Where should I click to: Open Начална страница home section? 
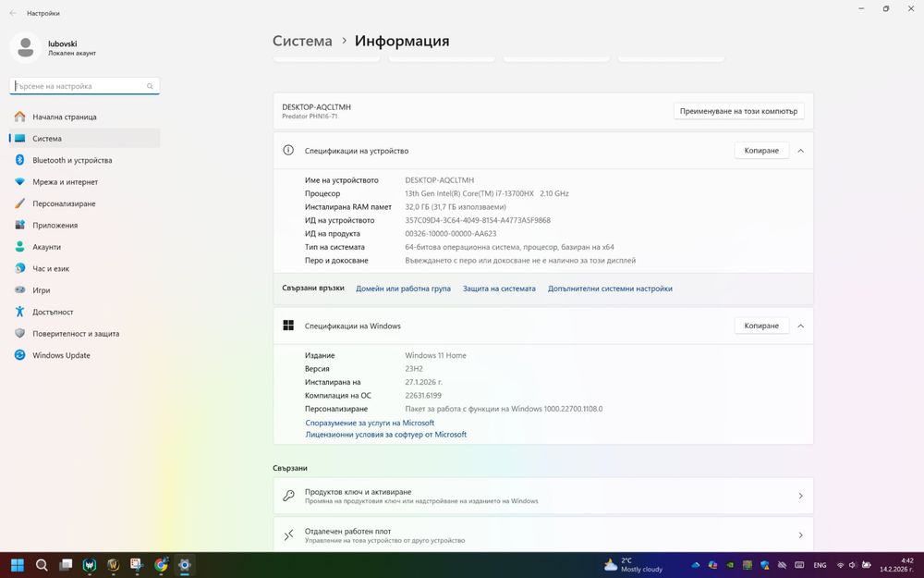point(84,117)
